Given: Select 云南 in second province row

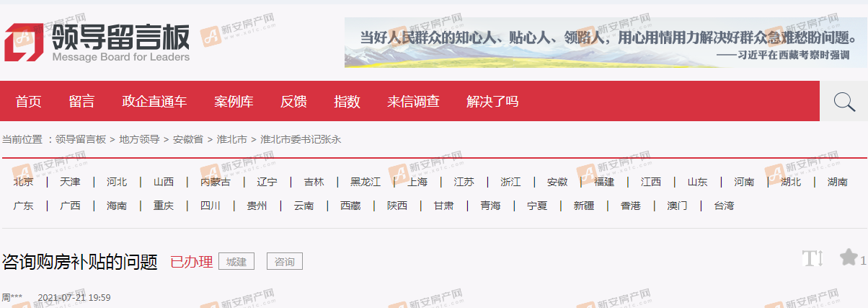Looking at the screenshot, I should click(304, 206).
